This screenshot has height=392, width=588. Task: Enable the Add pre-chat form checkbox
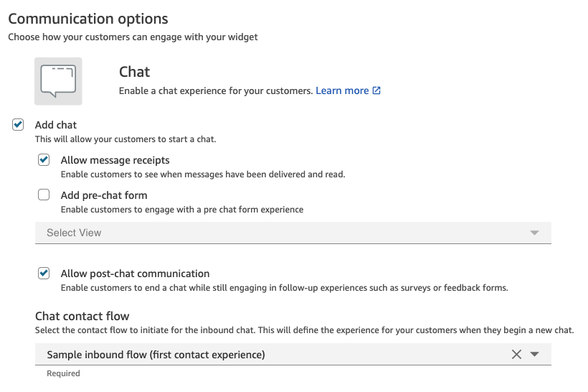point(44,195)
